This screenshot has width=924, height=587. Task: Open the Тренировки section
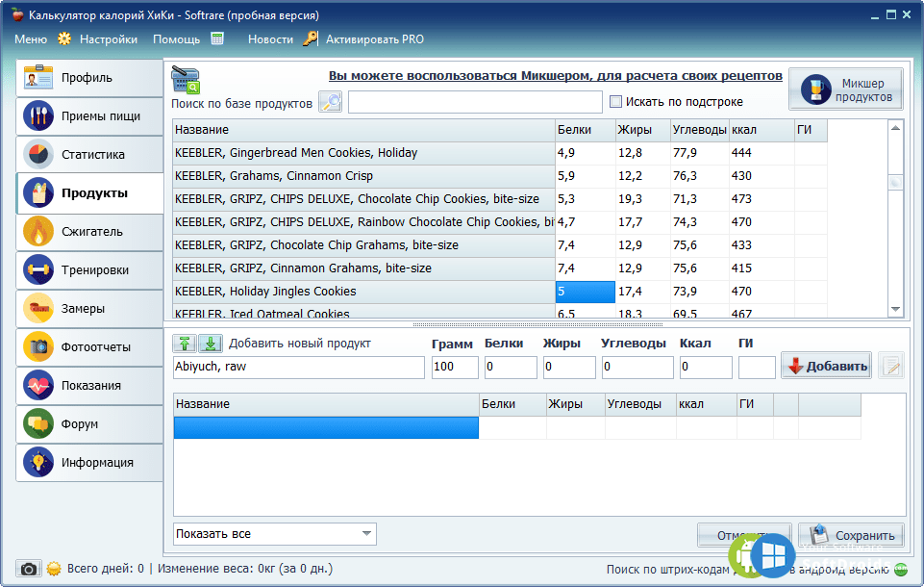(89, 270)
